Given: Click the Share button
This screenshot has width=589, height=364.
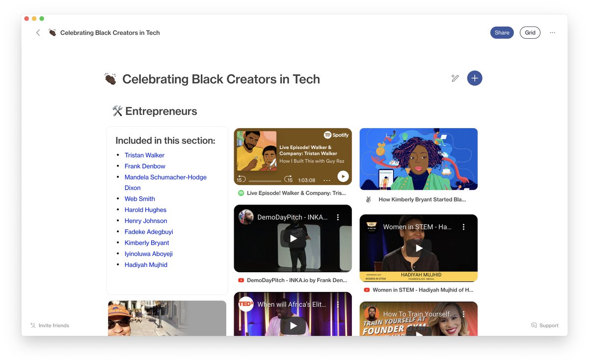Looking at the screenshot, I should 502,32.
